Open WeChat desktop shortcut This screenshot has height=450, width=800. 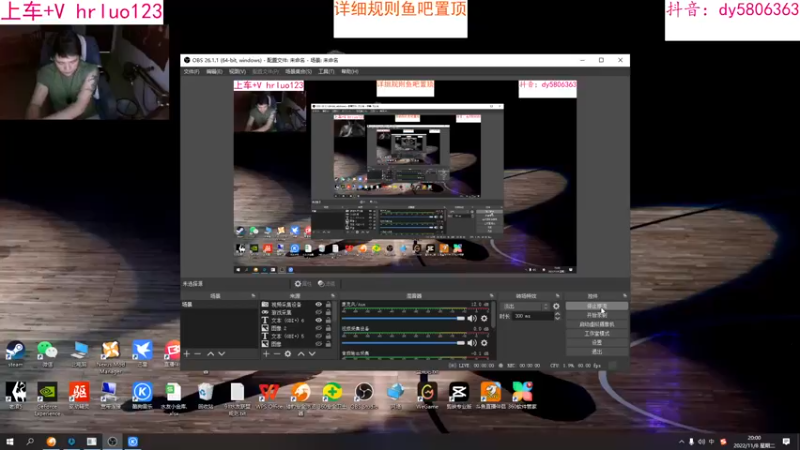point(47,354)
